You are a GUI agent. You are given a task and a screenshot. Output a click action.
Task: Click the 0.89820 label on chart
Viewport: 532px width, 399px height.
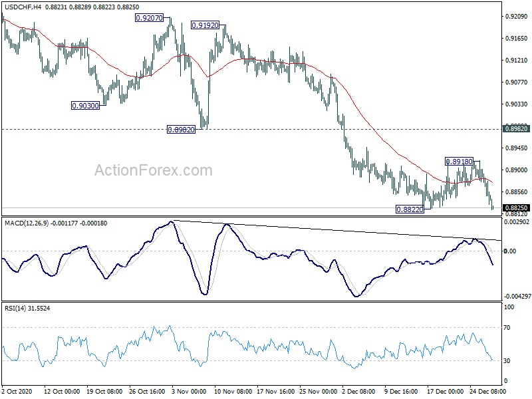click(x=182, y=129)
